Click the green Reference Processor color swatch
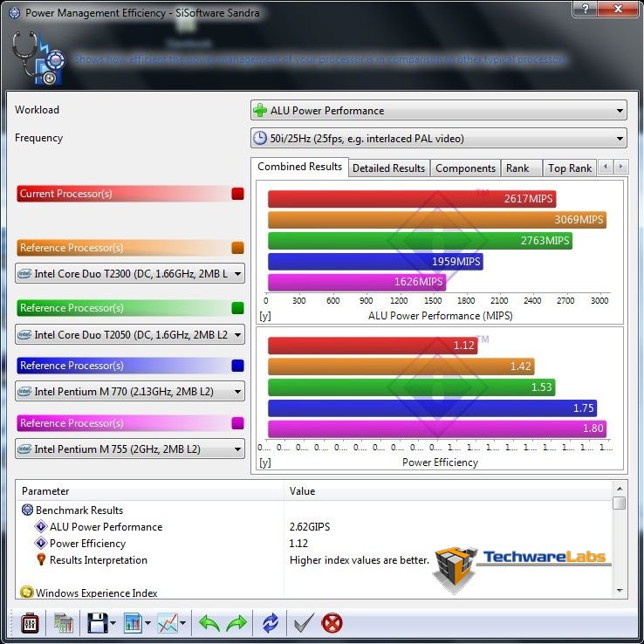This screenshot has height=644, width=644. click(238, 308)
